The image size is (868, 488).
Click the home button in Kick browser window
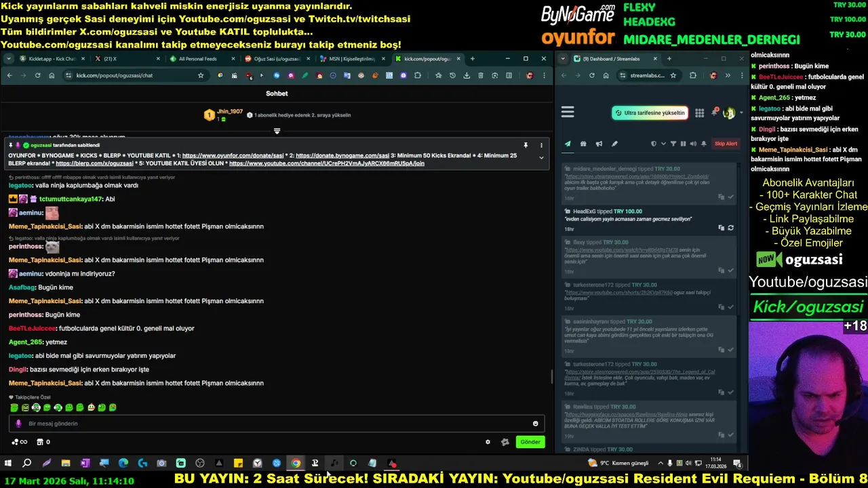click(x=52, y=75)
